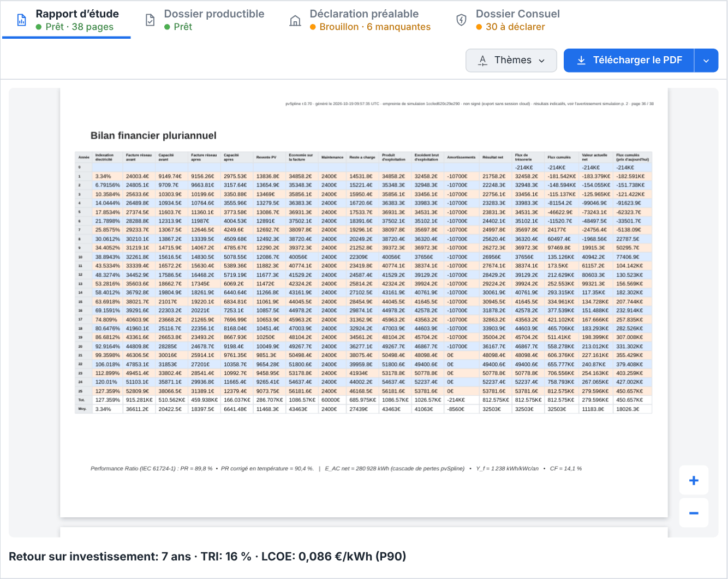Screen dimensions: 728x579
Task: Click the Excédent brut d'exploitation header
Action: (428, 157)
